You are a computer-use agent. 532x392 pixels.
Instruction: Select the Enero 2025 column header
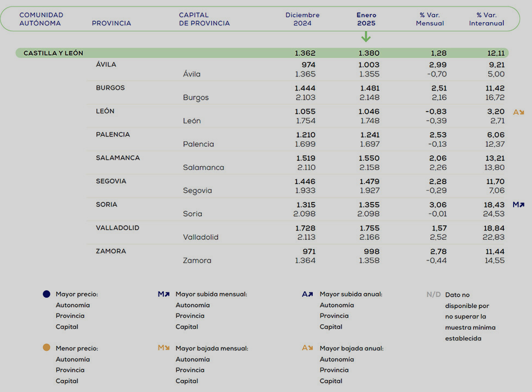click(x=366, y=19)
